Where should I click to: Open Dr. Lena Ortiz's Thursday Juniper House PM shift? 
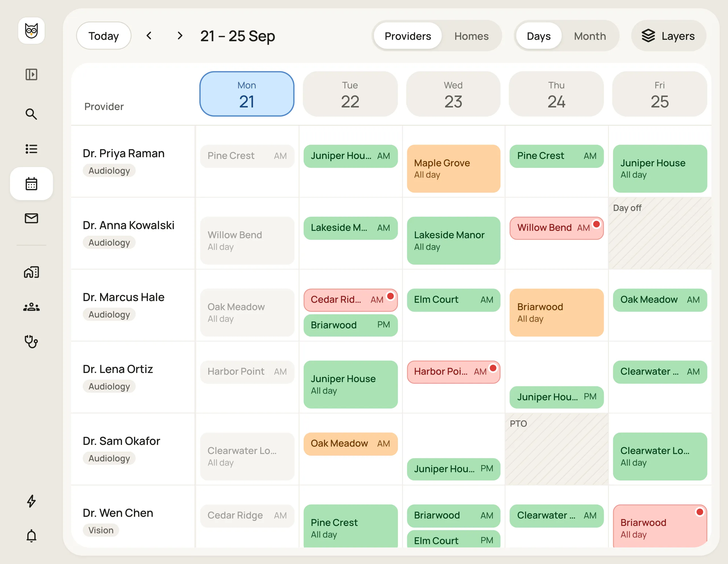556,397
